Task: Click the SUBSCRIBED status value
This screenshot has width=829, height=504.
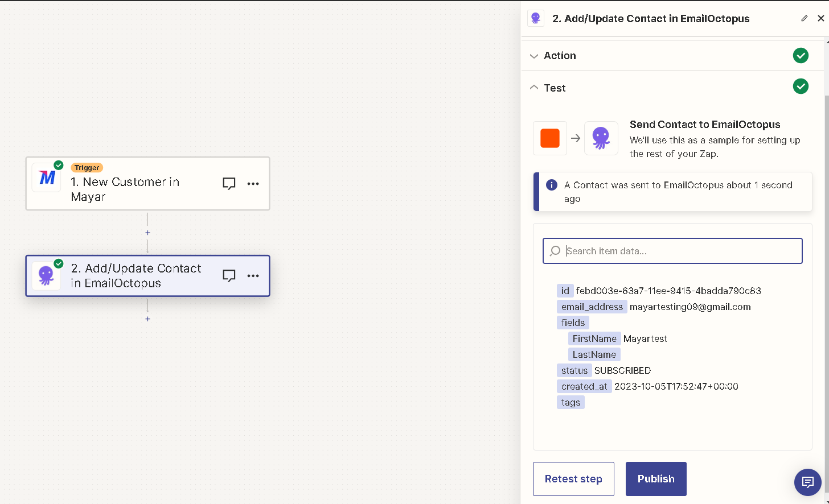Action: pos(622,370)
